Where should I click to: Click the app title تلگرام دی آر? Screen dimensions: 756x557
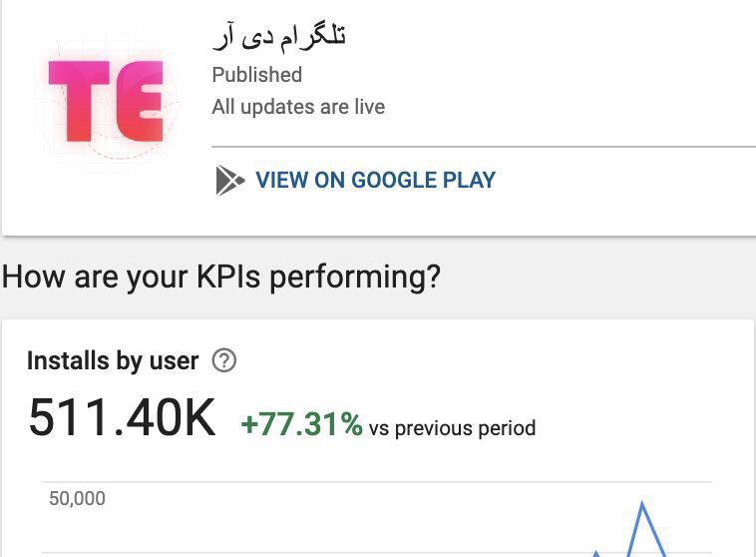point(279,36)
